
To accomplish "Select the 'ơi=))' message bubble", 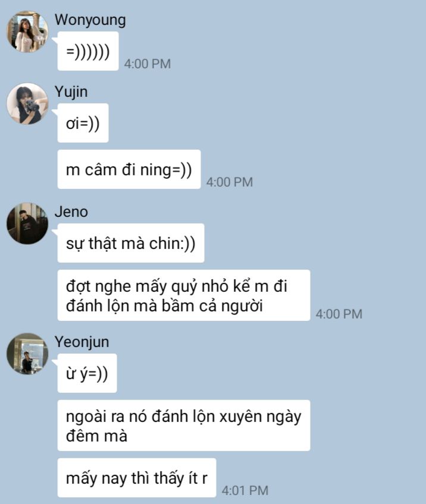I will (83, 123).
